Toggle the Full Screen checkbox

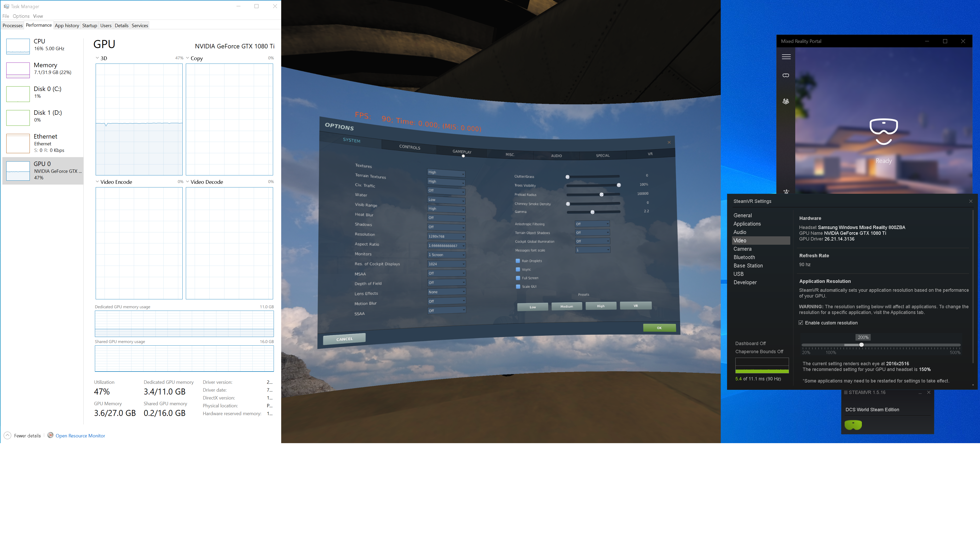pos(518,278)
